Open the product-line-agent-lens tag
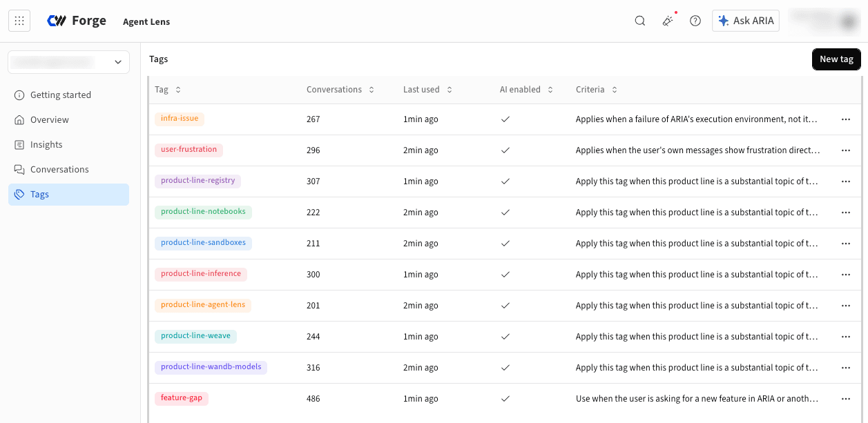This screenshot has width=868, height=423. point(203,305)
